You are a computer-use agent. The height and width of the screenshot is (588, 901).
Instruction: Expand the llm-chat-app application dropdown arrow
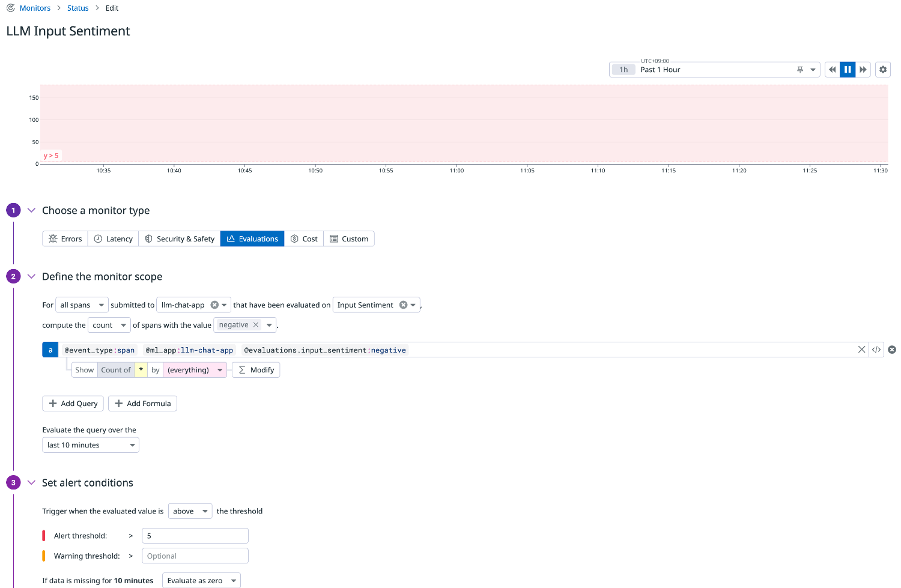225,305
